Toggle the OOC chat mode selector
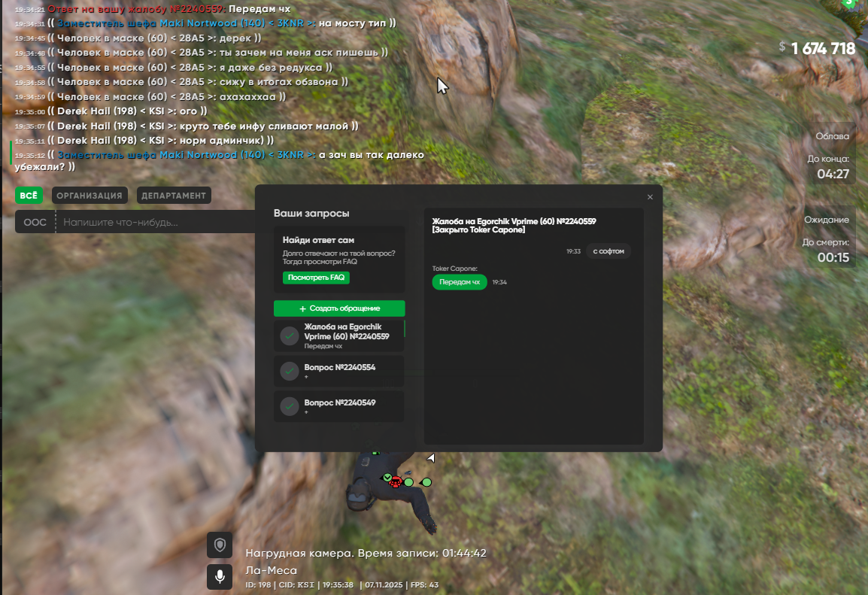Screen dimensions: 868x595 pyautogui.click(x=35, y=223)
